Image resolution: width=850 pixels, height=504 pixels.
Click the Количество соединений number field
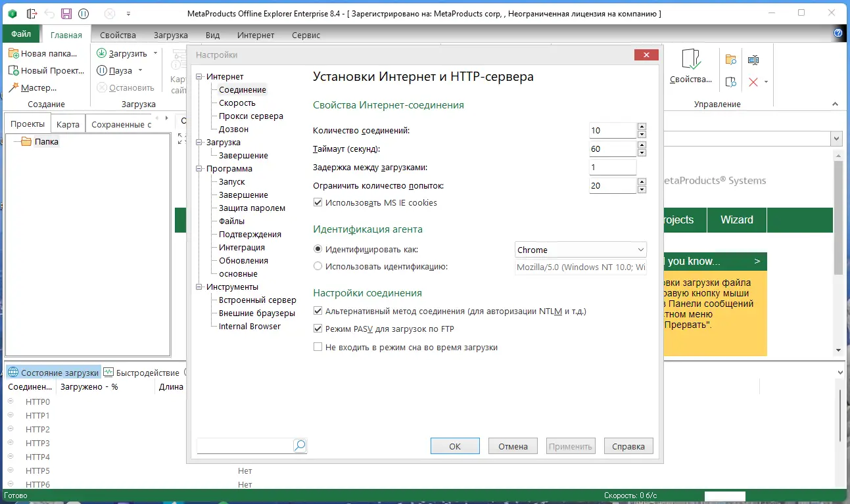[x=613, y=131]
